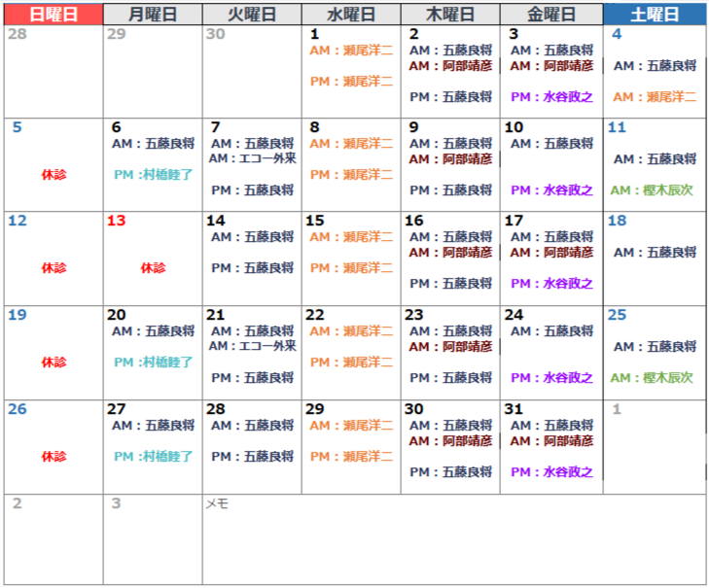The image size is (709, 588).
Task: Select AM エコー外来 entry on the 7th
Action: click(x=252, y=158)
